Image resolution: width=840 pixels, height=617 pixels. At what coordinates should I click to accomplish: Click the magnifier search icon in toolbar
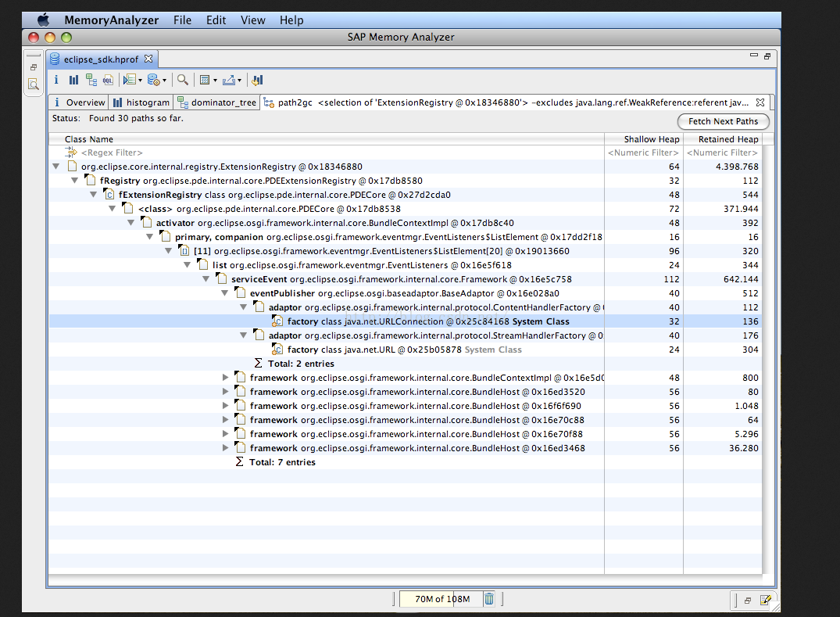[x=182, y=80]
